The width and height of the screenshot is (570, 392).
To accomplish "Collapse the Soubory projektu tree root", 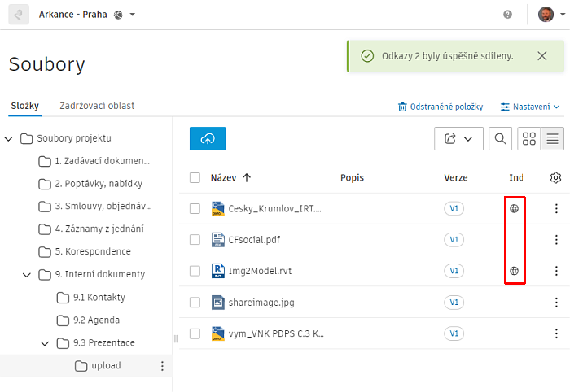I will 9,138.
